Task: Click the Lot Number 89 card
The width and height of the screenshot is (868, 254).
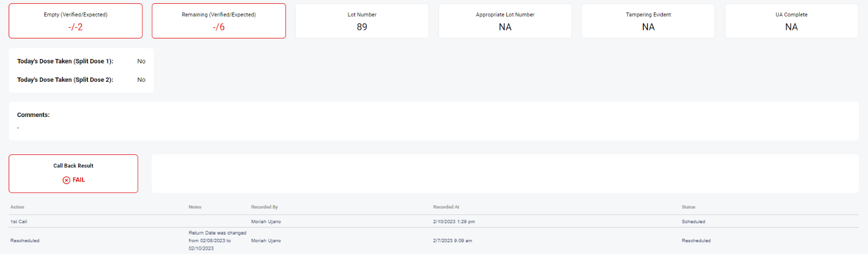Action: click(362, 21)
